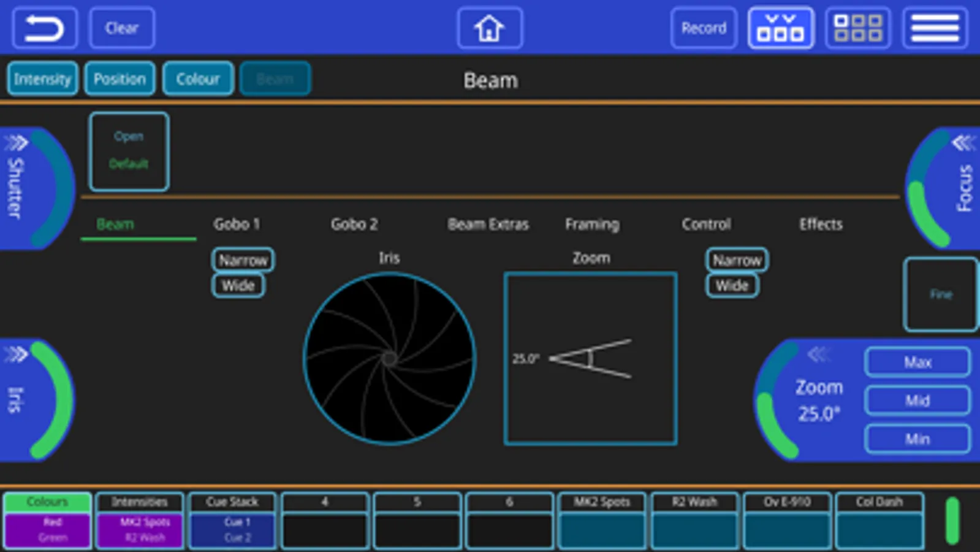Select the Intensities playback tile
This screenshot has width=980, height=552.
(x=140, y=520)
